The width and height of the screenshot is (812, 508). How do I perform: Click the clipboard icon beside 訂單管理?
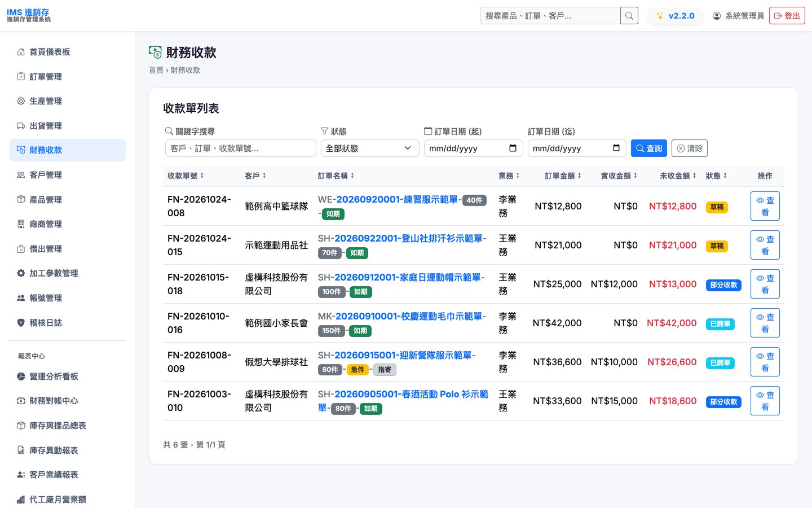tap(21, 76)
